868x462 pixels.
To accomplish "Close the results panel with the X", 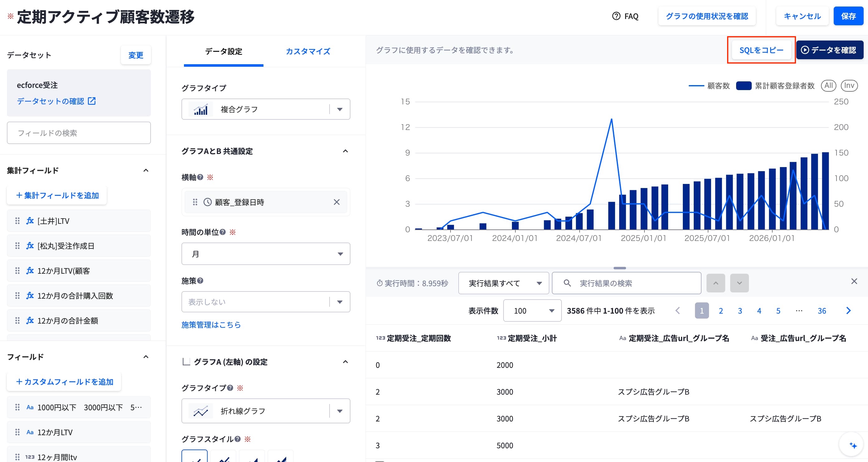I will [854, 281].
